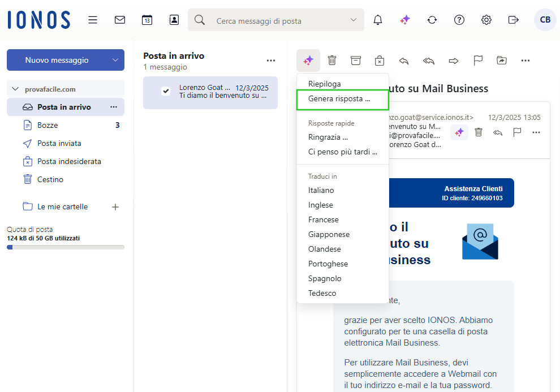The width and height of the screenshot is (560, 392).
Task: Open the message list options ellipsis
Action: tap(271, 61)
